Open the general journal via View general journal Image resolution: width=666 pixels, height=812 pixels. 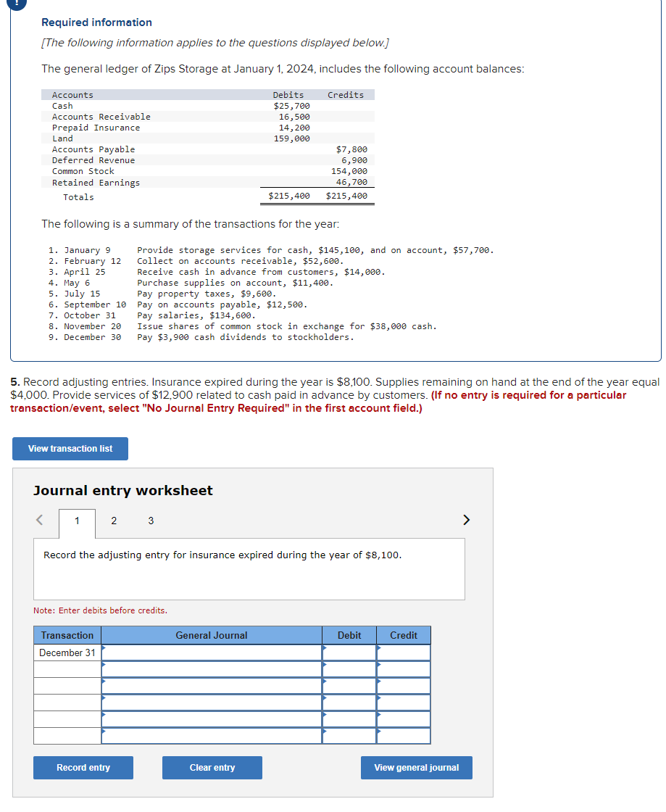pyautogui.click(x=416, y=767)
